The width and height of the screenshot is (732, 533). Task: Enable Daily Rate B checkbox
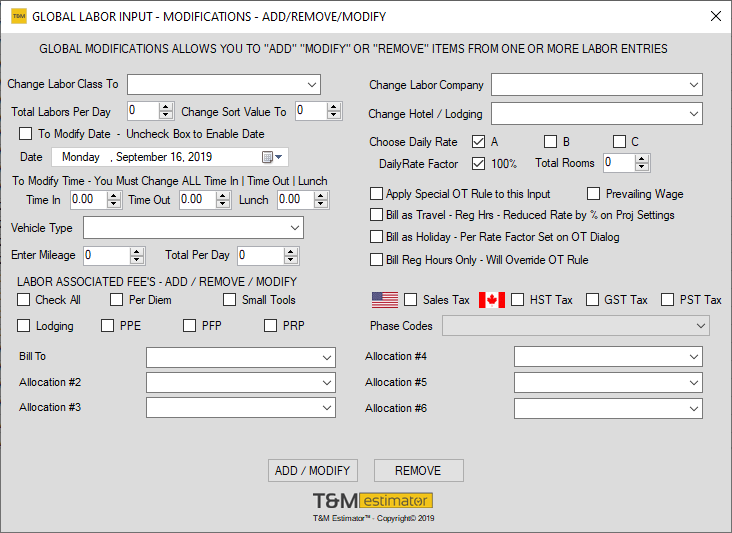(x=550, y=141)
